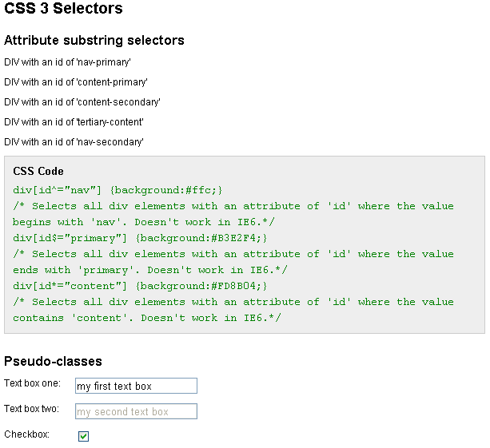Click the comment line "ends with 'primary'"
The image size is (490, 448).
pyautogui.click(x=150, y=270)
